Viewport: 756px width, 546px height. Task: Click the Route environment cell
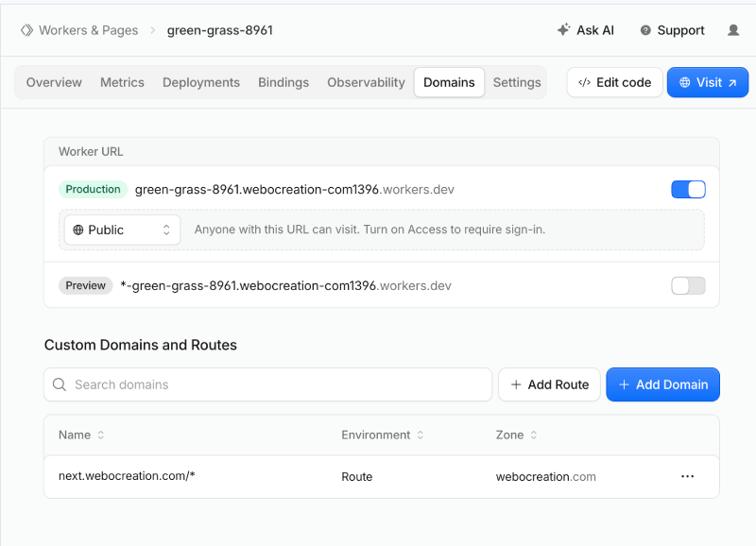[x=357, y=477]
